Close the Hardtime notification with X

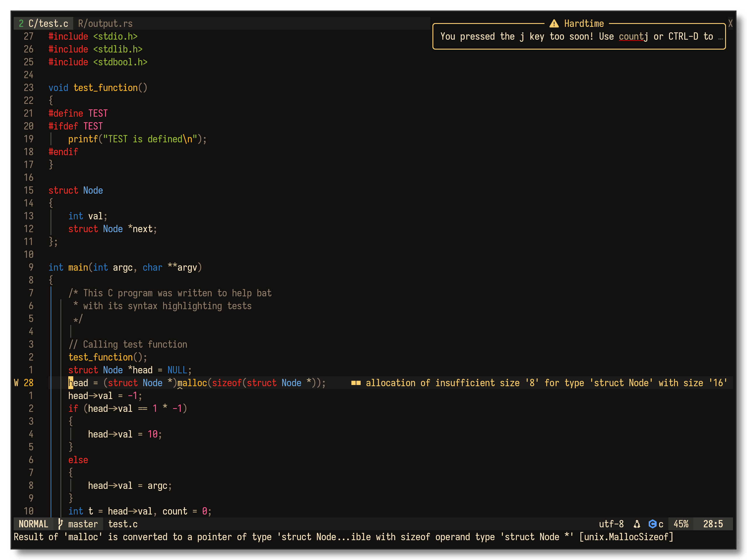[x=730, y=24]
